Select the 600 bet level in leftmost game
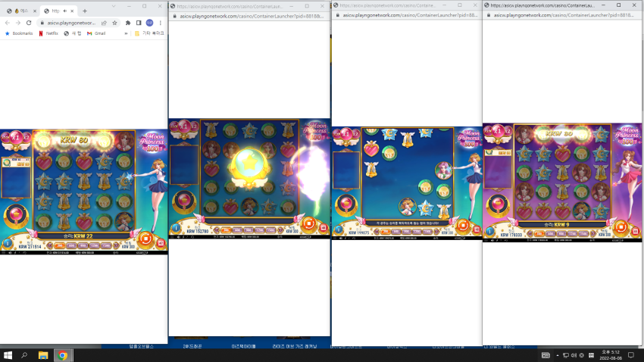 coord(71,245)
